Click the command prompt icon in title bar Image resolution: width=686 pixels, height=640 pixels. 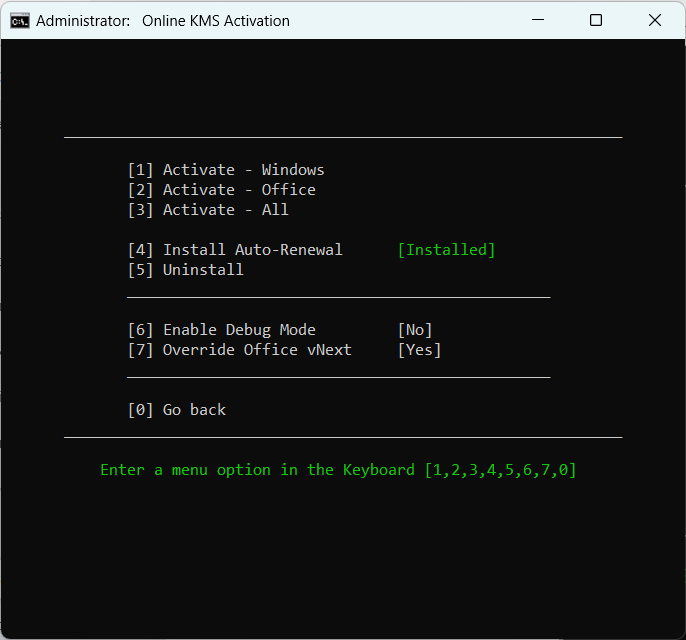coord(20,21)
